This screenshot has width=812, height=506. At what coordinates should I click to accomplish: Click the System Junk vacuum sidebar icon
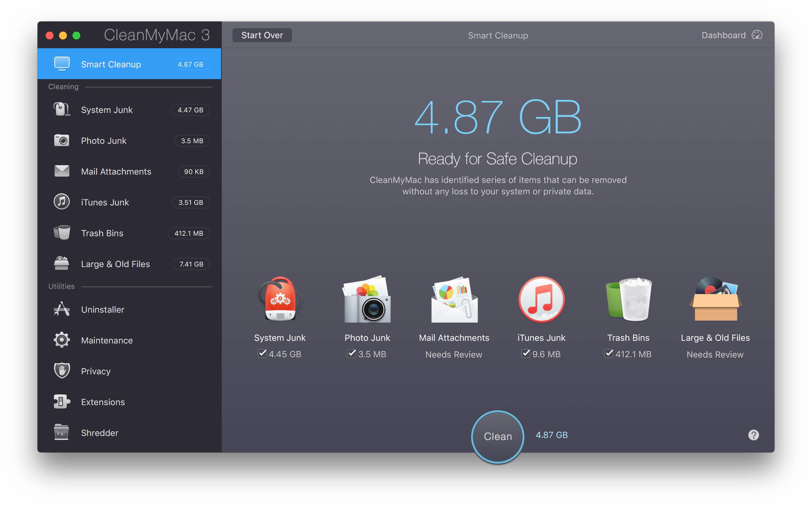click(62, 110)
